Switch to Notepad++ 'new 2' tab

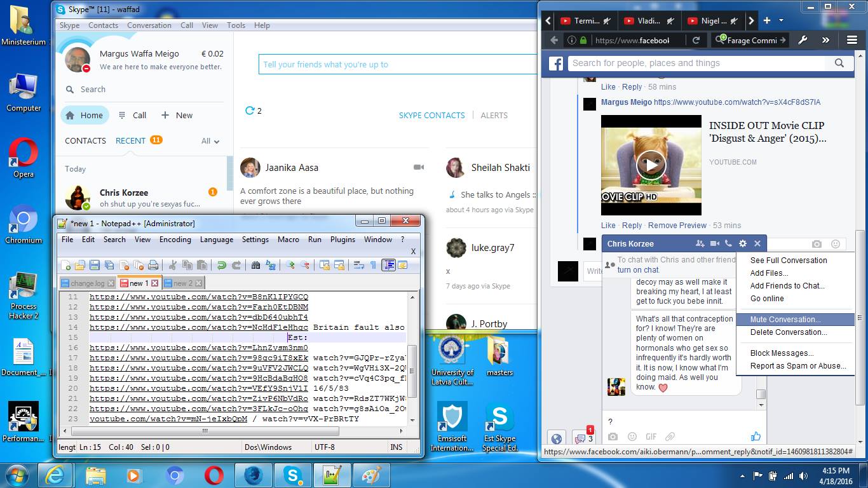183,283
